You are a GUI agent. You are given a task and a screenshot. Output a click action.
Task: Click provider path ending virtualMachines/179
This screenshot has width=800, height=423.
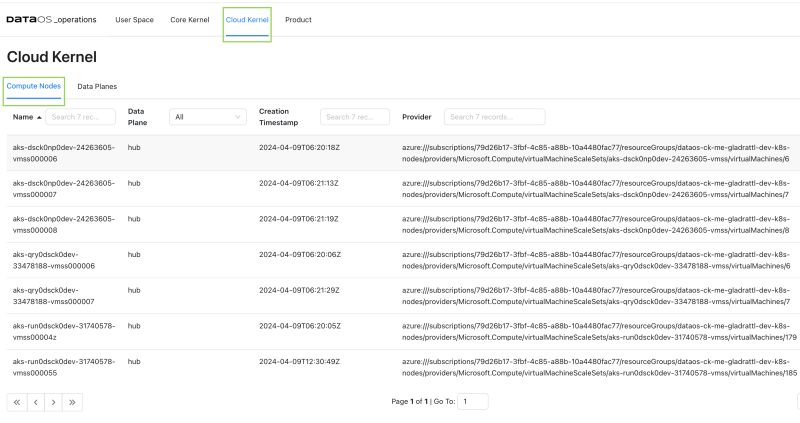point(599,332)
